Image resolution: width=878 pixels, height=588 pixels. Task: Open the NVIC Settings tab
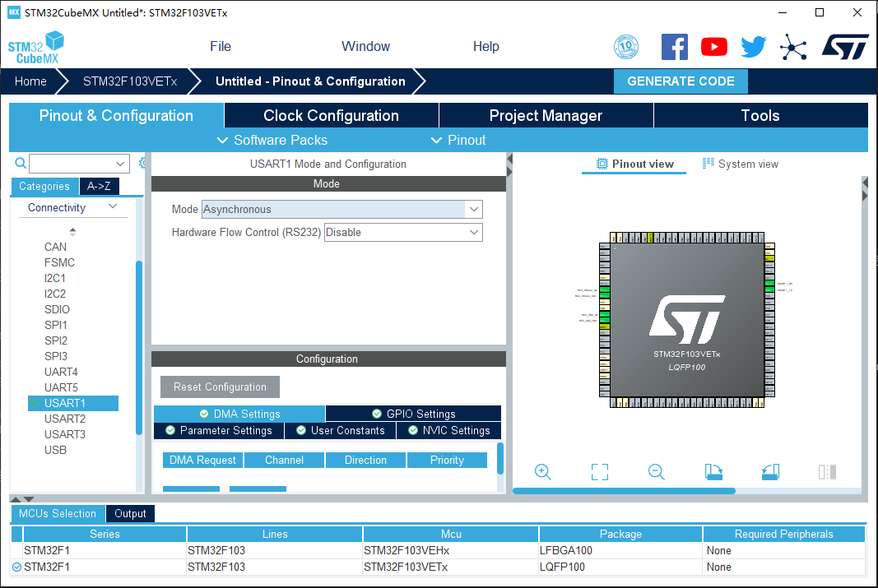point(449,430)
